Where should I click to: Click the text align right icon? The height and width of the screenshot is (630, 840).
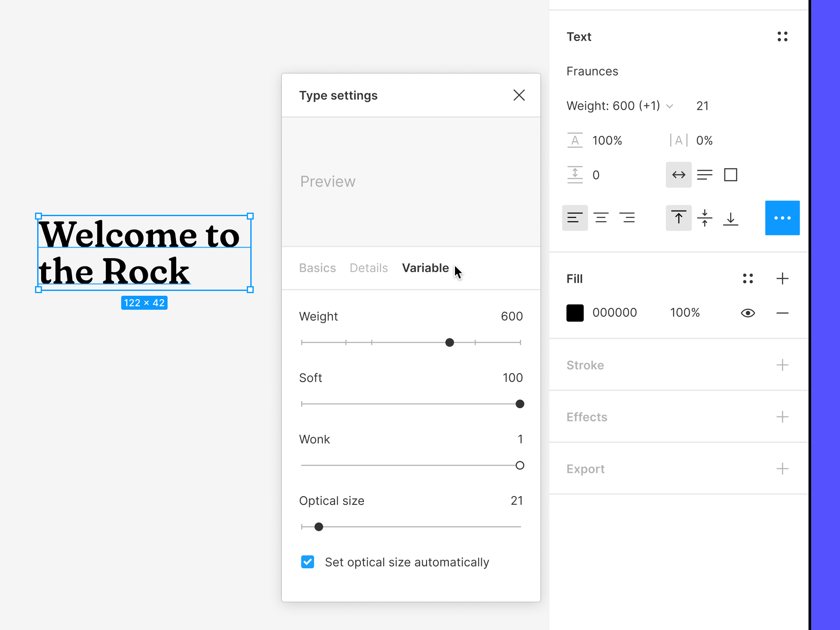pyautogui.click(x=627, y=218)
